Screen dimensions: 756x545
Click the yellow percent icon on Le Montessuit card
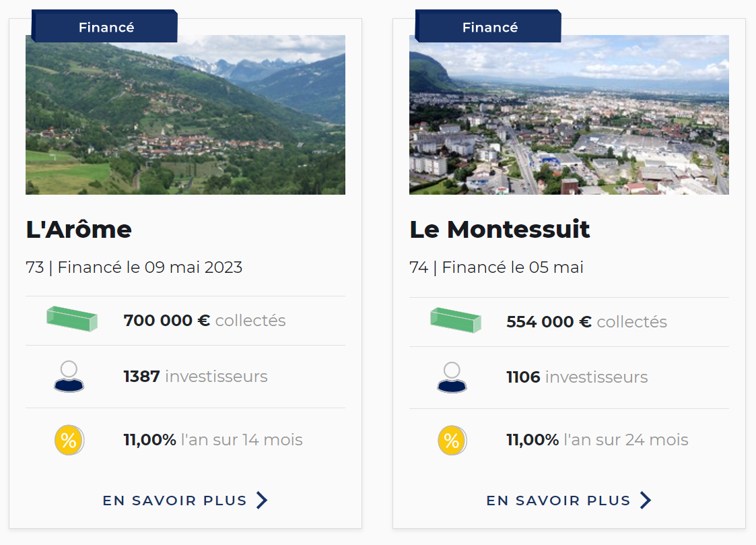[452, 441]
